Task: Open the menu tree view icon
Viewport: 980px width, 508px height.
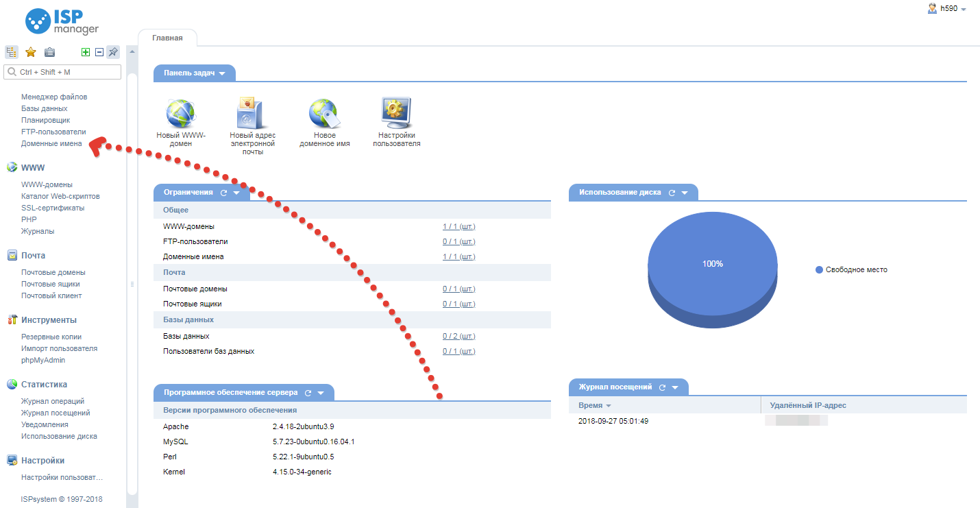Action: (x=12, y=52)
